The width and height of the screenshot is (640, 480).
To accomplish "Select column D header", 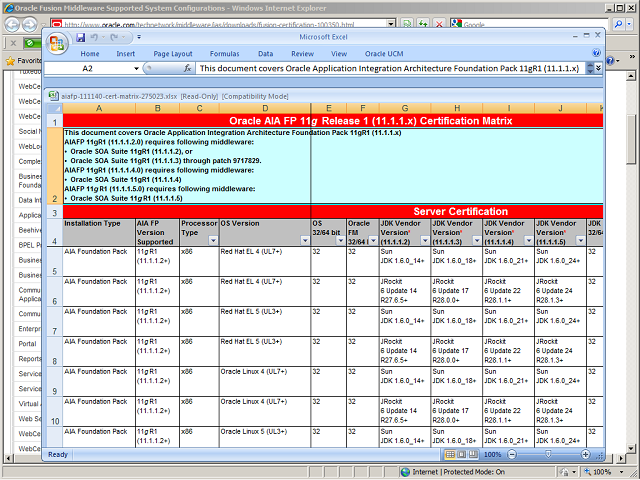I will pyautogui.click(x=265, y=108).
